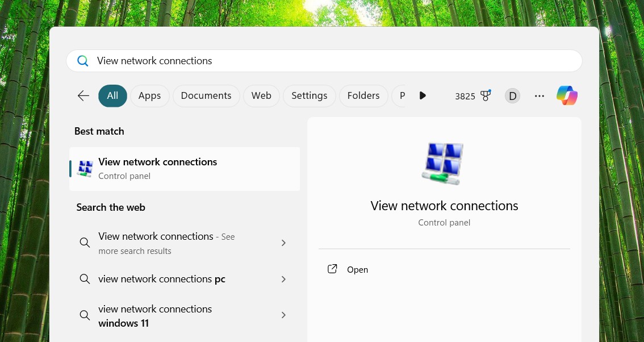The height and width of the screenshot is (342, 644).
Task: Expand 'view network connections pc' chevron
Action: coord(283,279)
